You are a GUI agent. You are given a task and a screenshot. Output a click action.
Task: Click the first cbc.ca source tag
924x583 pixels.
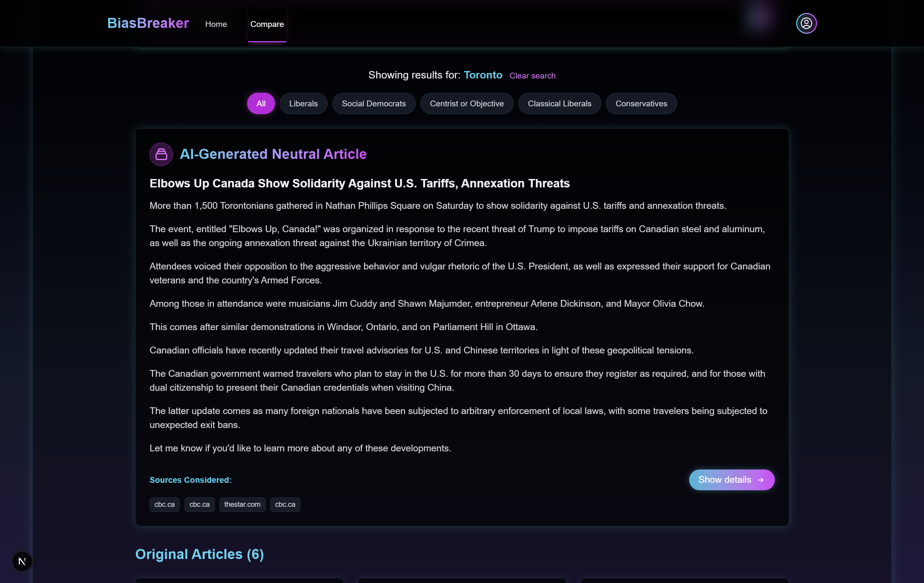[164, 505]
